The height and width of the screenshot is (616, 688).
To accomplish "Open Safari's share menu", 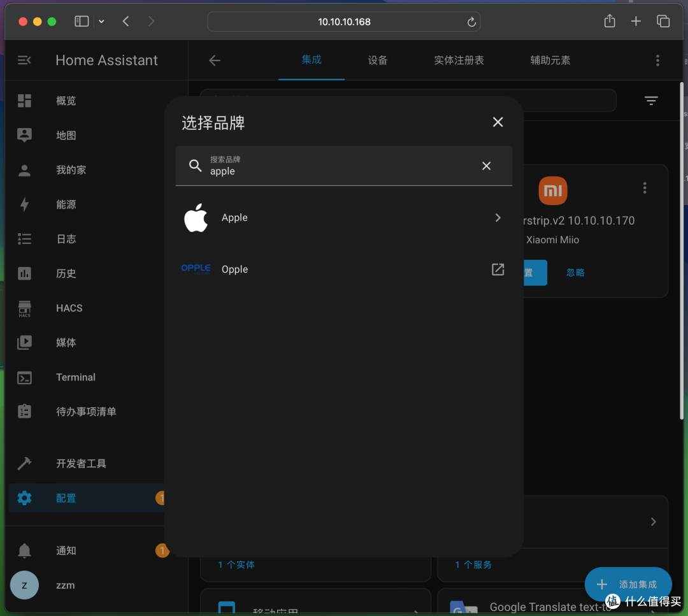I will click(610, 20).
